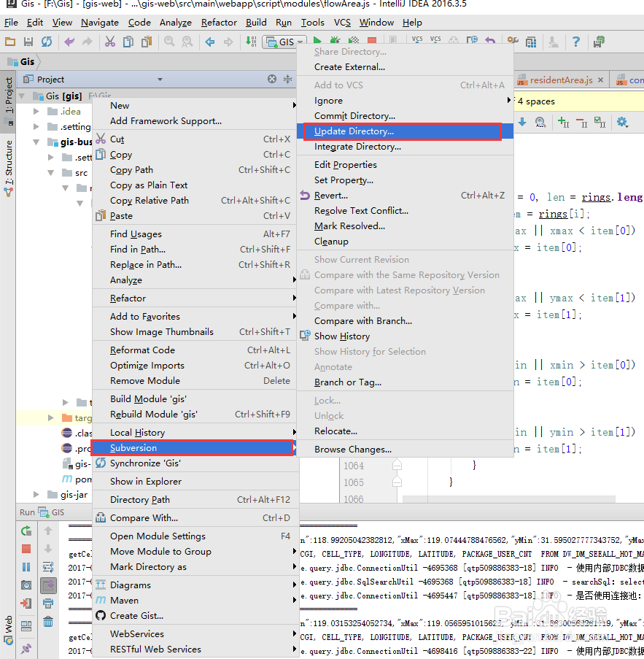This screenshot has height=659, width=644.
Task: Click the Print icon in the Run panel
Action: tap(48, 604)
